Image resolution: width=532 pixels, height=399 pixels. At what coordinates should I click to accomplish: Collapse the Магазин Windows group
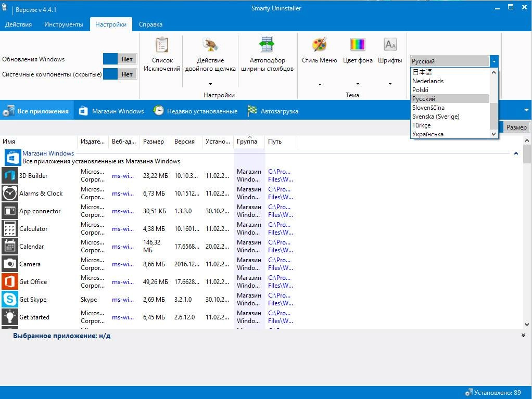tap(516, 153)
